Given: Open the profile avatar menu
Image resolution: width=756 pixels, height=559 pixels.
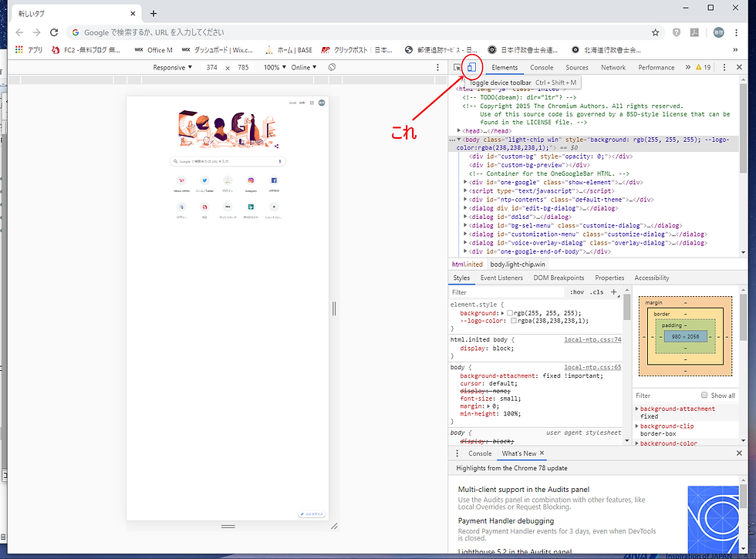Looking at the screenshot, I should (x=718, y=32).
